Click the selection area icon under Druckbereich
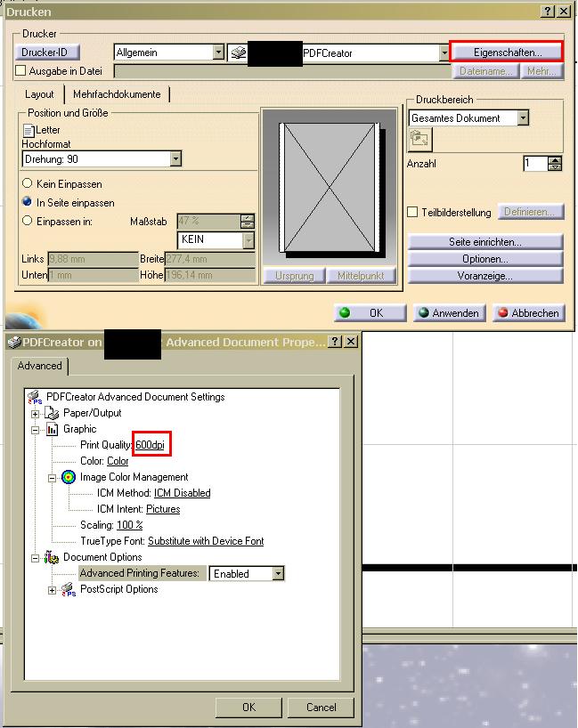Viewport: 578px width, 728px height. pyautogui.click(x=419, y=140)
